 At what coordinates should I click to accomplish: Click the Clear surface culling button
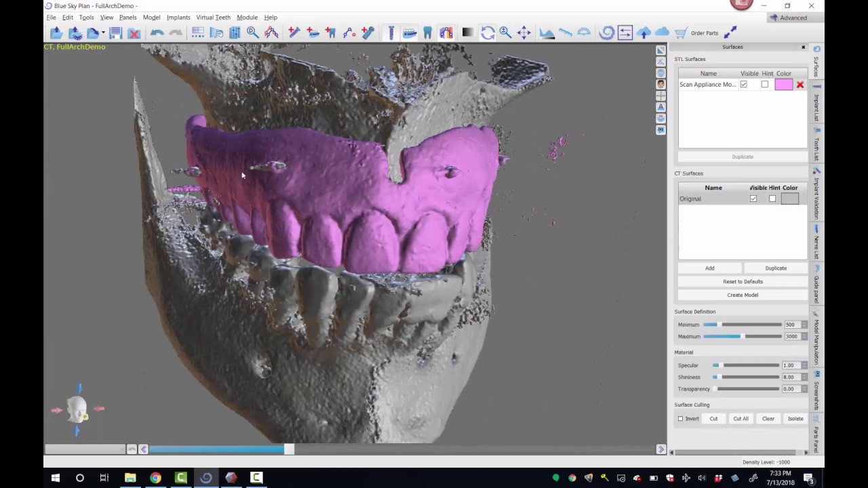(x=768, y=419)
